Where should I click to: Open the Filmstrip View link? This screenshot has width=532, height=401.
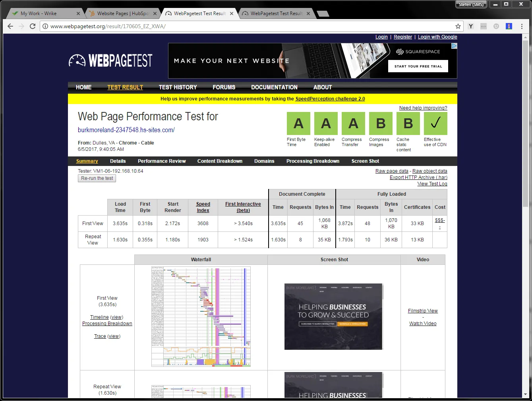pyautogui.click(x=423, y=311)
